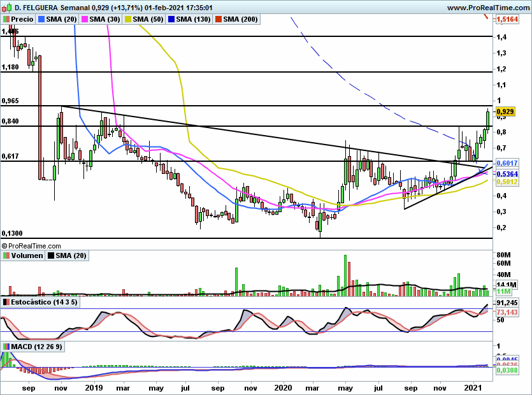Image resolution: width=532 pixels, height=395 pixels.
Task: Click the 1,180 resistance level label
Action: [10, 67]
